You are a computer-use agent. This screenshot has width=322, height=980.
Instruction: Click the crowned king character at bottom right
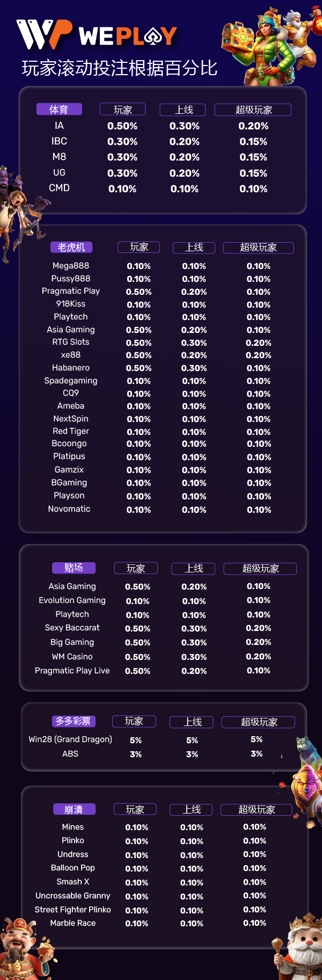[297, 946]
